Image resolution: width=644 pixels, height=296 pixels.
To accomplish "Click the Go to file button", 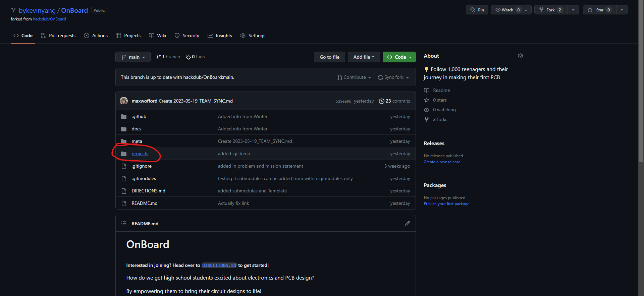I will pyautogui.click(x=329, y=57).
